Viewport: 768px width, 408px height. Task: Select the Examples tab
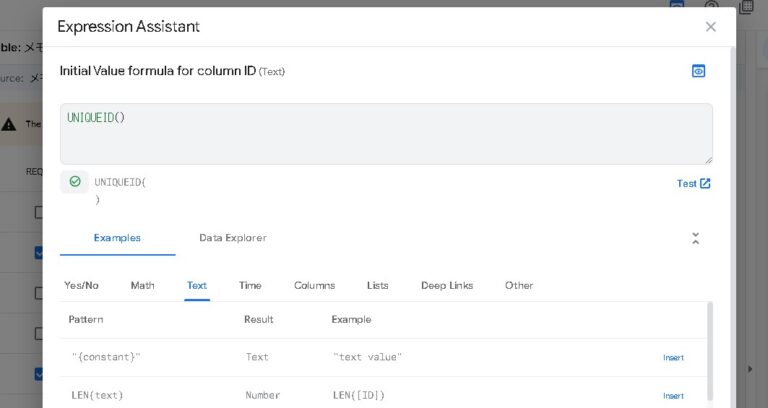click(x=117, y=238)
